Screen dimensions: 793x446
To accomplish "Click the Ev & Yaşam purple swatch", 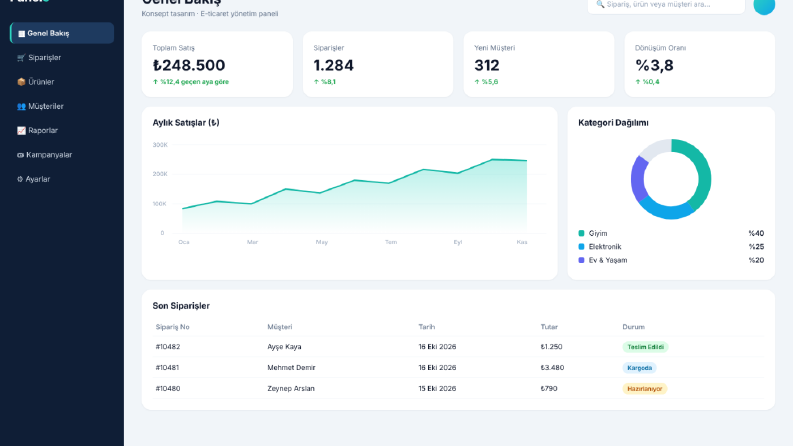I will 581,260.
